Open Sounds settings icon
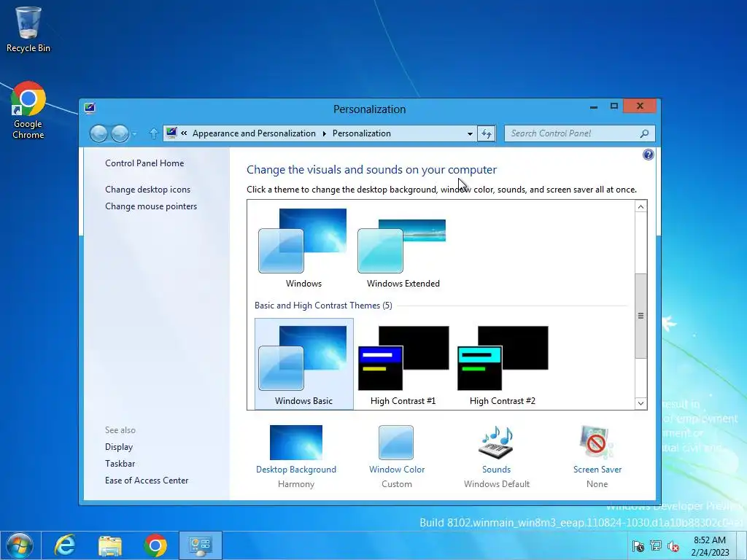 click(496, 443)
